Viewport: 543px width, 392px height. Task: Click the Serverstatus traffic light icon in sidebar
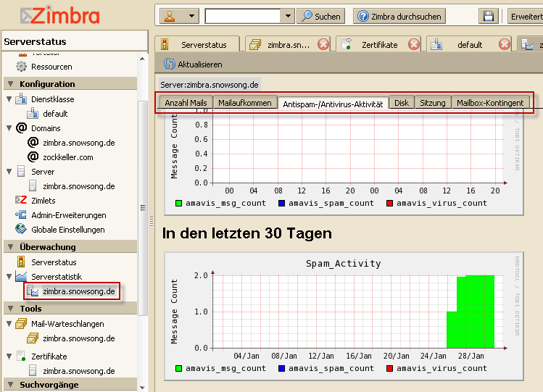(x=21, y=262)
